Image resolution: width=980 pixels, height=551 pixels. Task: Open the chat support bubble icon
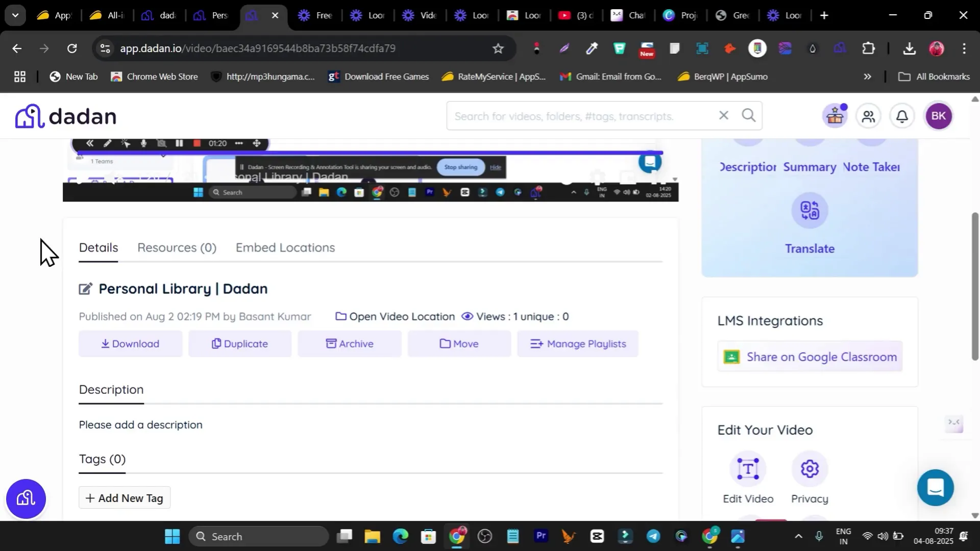click(x=935, y=488)
